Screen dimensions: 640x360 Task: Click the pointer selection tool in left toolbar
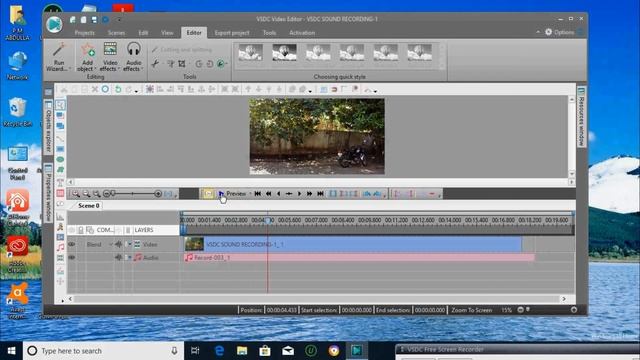pyautogui.click(x=60, y=105)
